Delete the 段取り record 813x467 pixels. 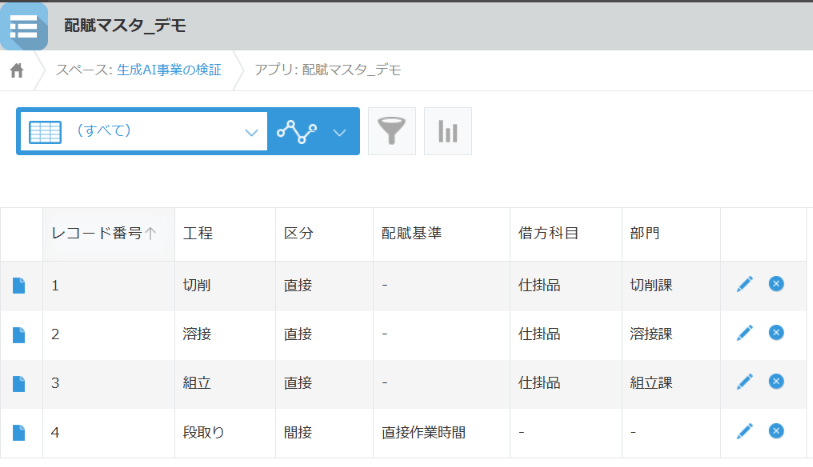click(776, 431)
